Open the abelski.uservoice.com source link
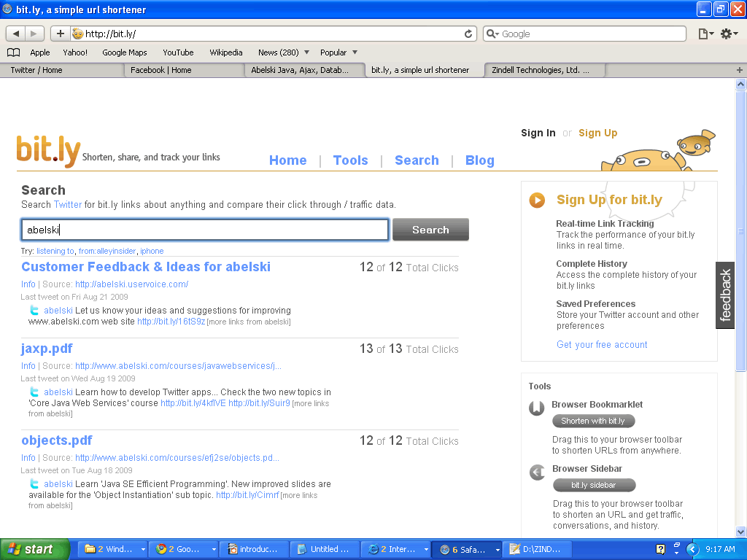The height and width of the screenshot is (560, 747). point(131,284)
